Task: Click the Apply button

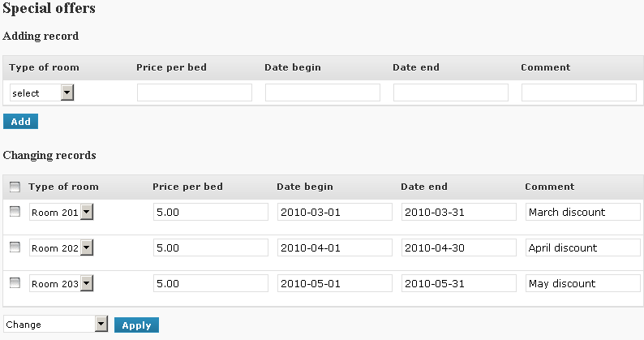Action: [136, 325]
